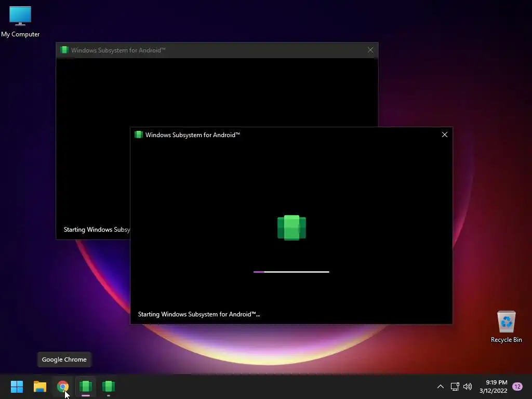The width and height of the screenshot is (532, 399).
Task: Click the large green Android subsystem logo
Action: point(291,228)
